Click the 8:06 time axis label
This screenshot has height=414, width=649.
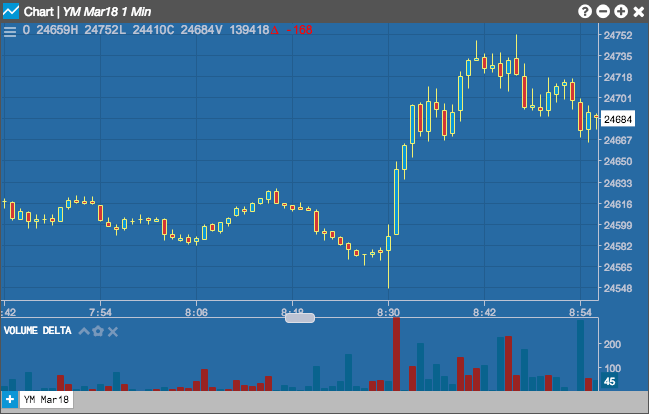click(x=196, y=312)
